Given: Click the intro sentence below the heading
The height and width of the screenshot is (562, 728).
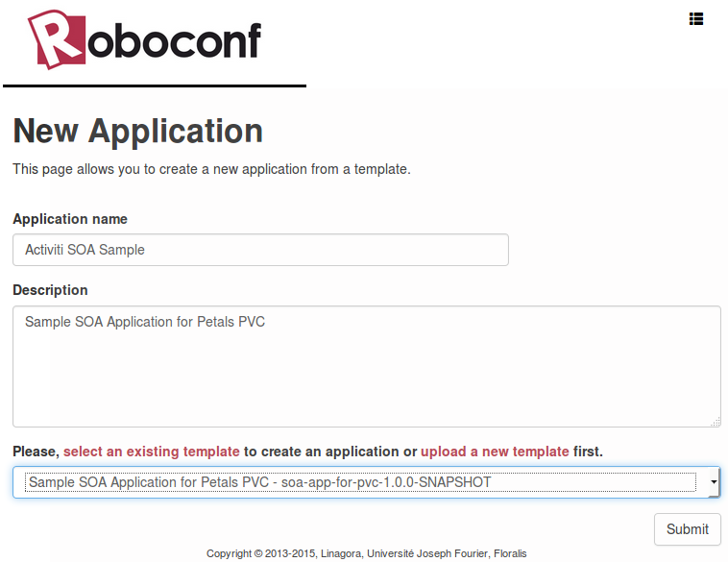Looking at the screenshot, I should tap(211, 169).
